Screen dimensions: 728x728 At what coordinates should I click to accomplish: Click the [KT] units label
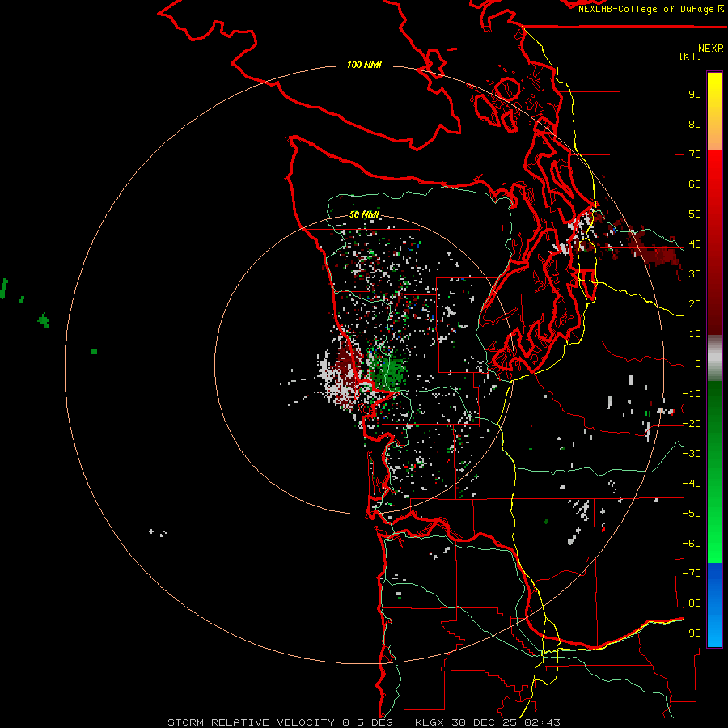click(691, 56)
